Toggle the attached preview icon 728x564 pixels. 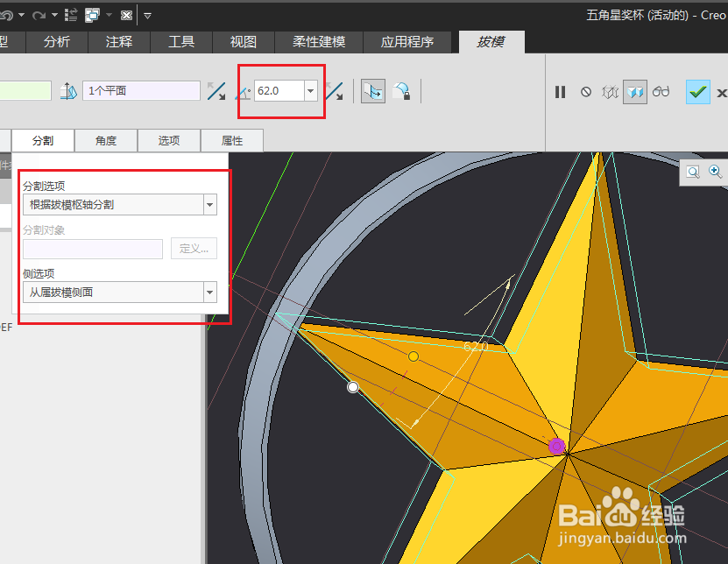coord(634,91)
